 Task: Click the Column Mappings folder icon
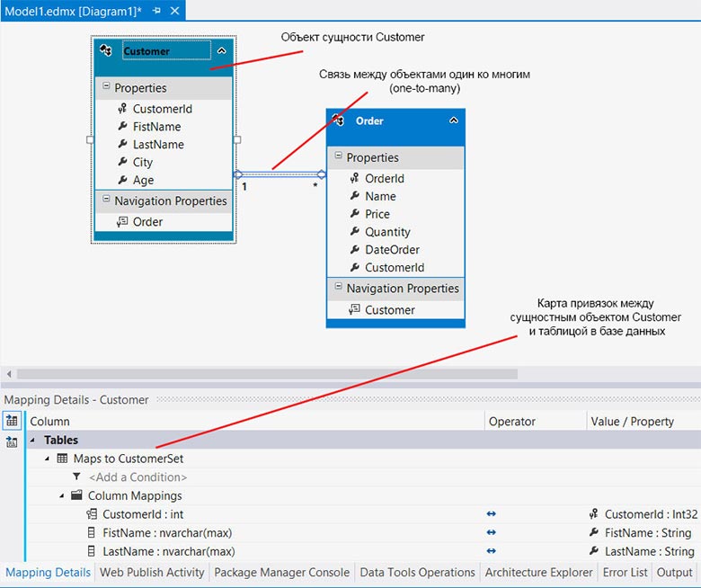coord(77,495)
